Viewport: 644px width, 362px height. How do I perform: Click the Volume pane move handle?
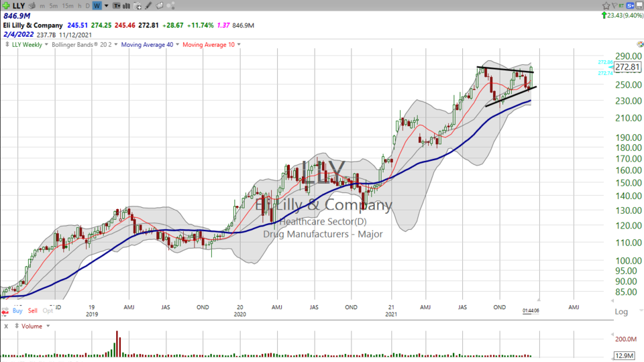[16, 326]
